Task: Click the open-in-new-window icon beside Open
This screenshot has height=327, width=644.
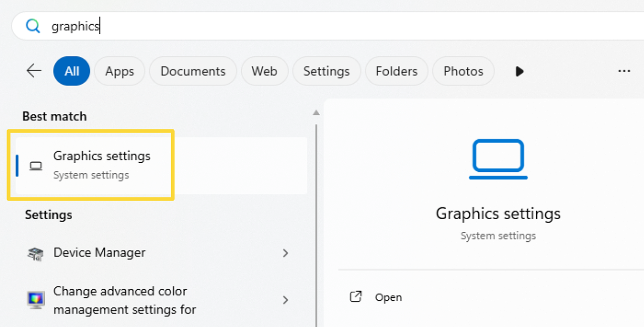Action: (x=356, y=297)
